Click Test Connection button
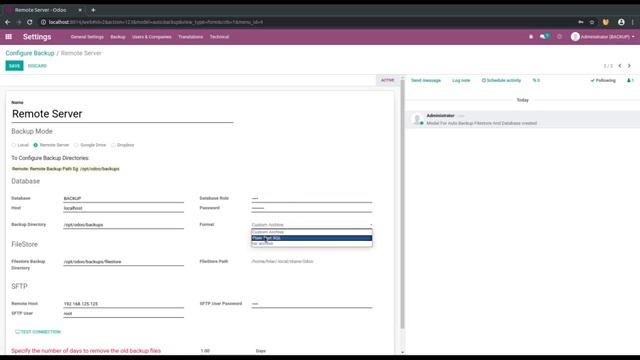 [x=38, y=332]
